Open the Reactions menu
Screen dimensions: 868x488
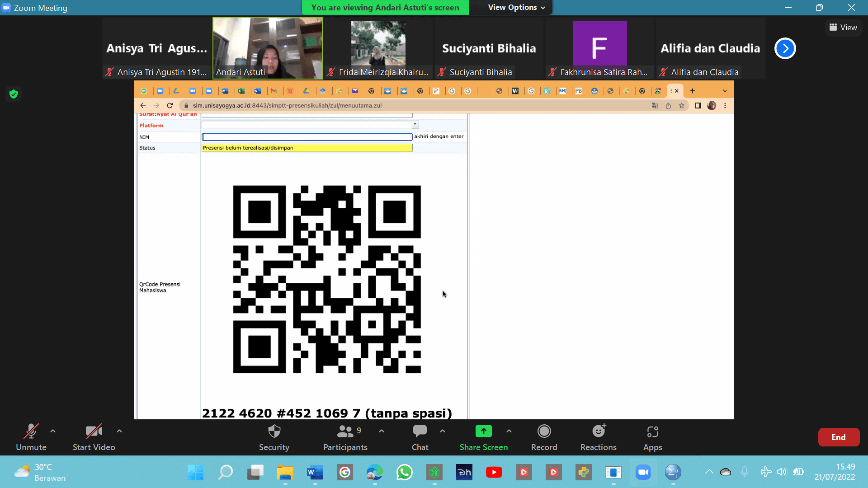(599, 437)
